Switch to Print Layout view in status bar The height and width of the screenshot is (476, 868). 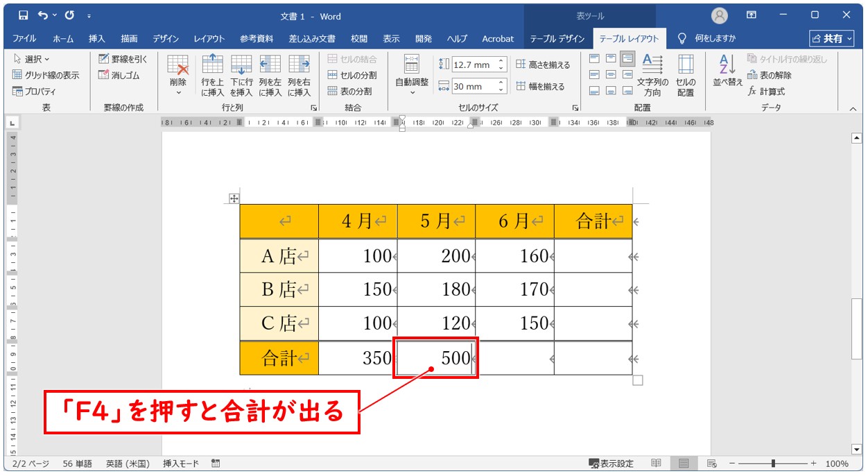pyautogui.click(x=684, y=464)
